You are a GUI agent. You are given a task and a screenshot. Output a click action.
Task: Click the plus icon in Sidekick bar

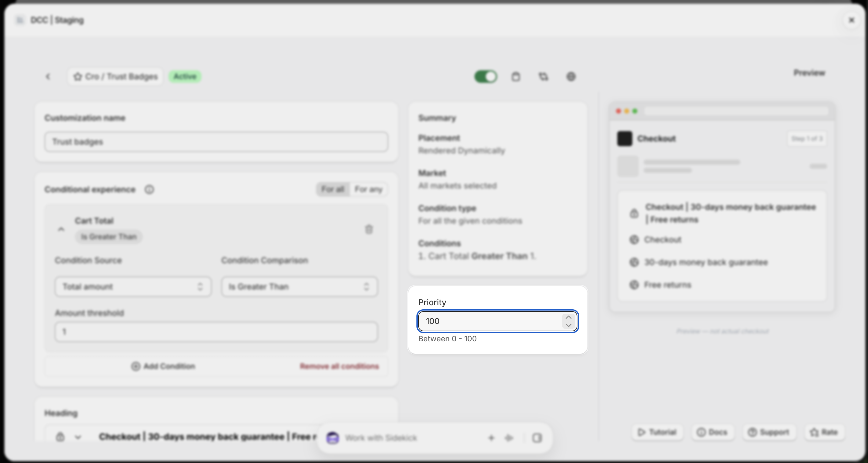point(491,438)
